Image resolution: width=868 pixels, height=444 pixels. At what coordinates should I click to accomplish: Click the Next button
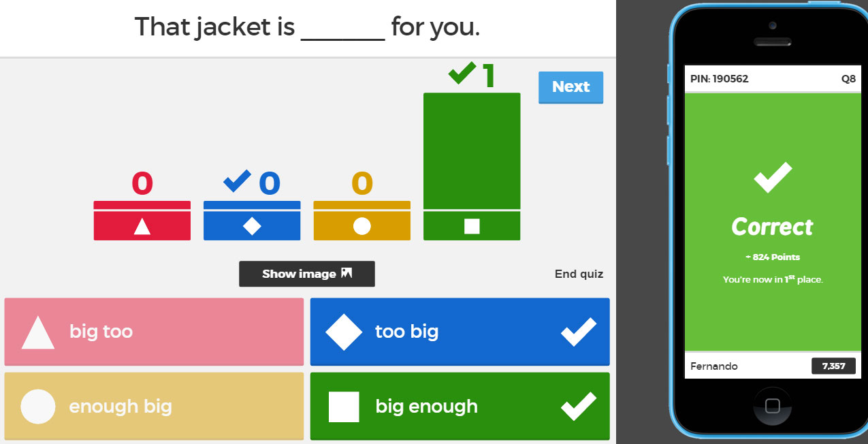570,87
